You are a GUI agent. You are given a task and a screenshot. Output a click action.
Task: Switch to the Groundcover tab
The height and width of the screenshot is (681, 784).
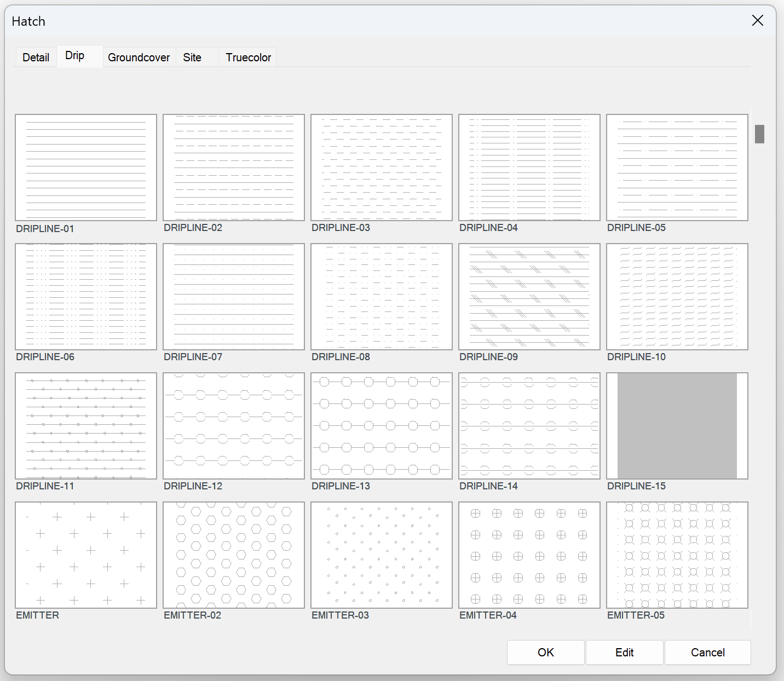pyautogui.click(x=139, y=57)
